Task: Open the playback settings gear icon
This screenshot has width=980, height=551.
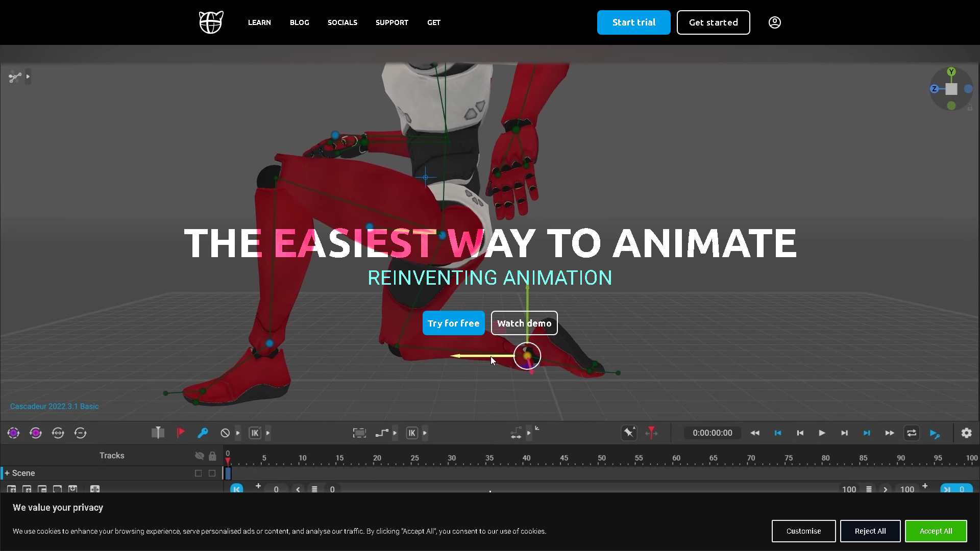Action: 966,433
